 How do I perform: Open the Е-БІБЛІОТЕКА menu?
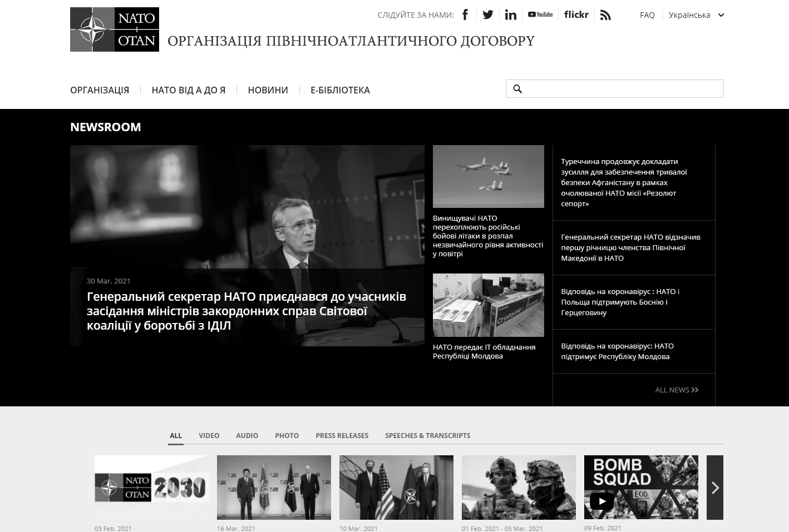tap(340, 90)
